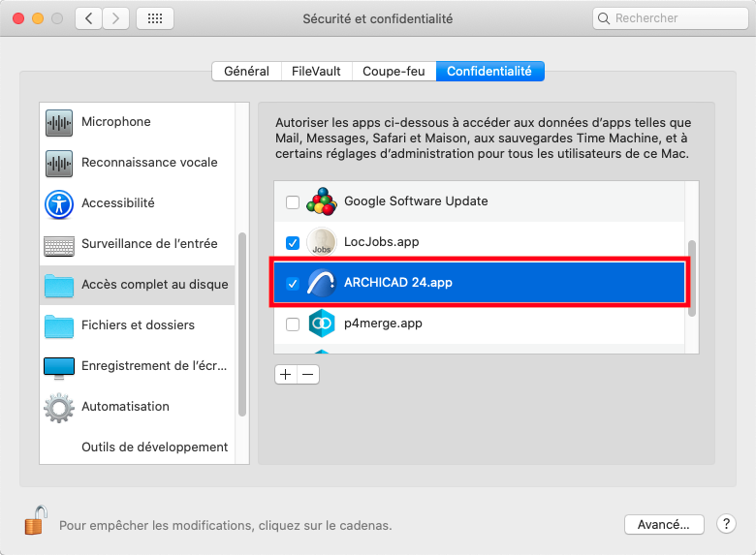Add an app with the plus button
Image resolution: width=756 pixels, height=555 pixels.
tap(286, 374)
